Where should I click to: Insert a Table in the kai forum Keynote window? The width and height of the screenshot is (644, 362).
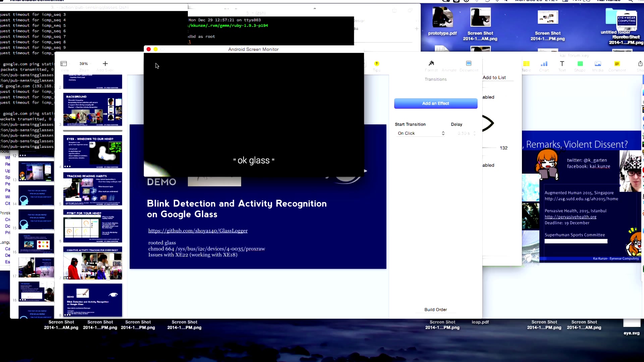point(526,64)
